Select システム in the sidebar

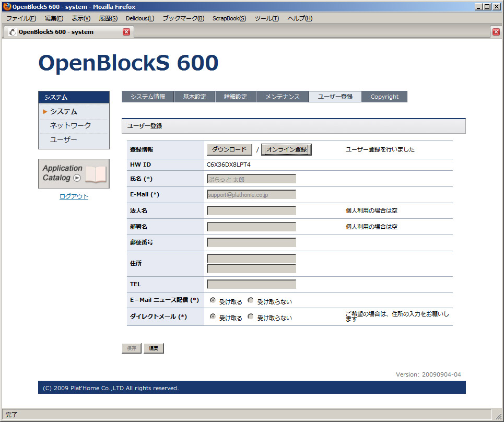tap(64, 112)
